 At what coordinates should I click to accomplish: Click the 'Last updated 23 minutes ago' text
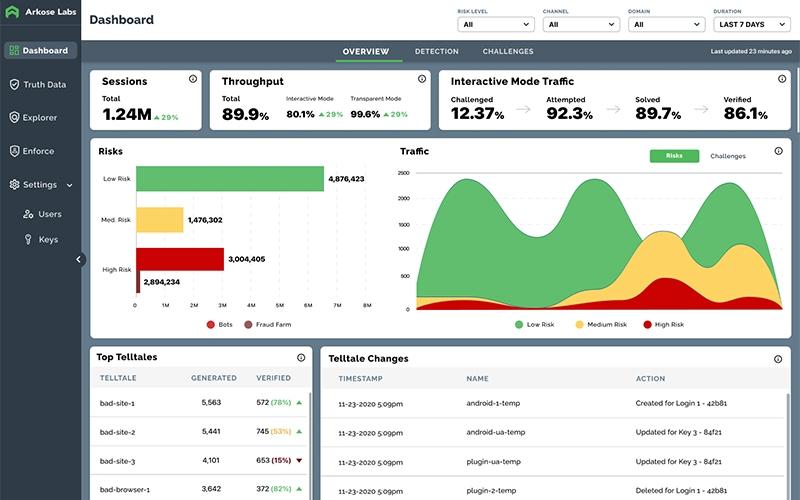[751, 52]
